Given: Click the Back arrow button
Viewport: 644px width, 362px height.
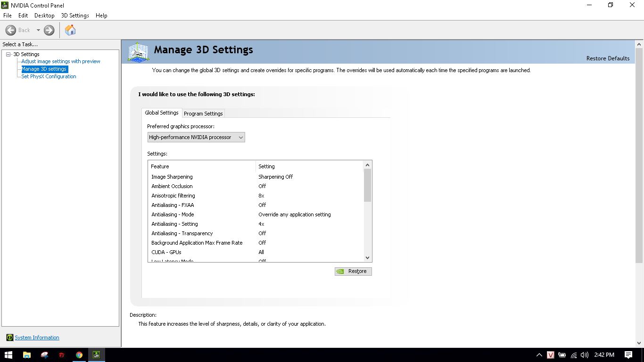Looking at the screenshot, I should pos(11,30).
